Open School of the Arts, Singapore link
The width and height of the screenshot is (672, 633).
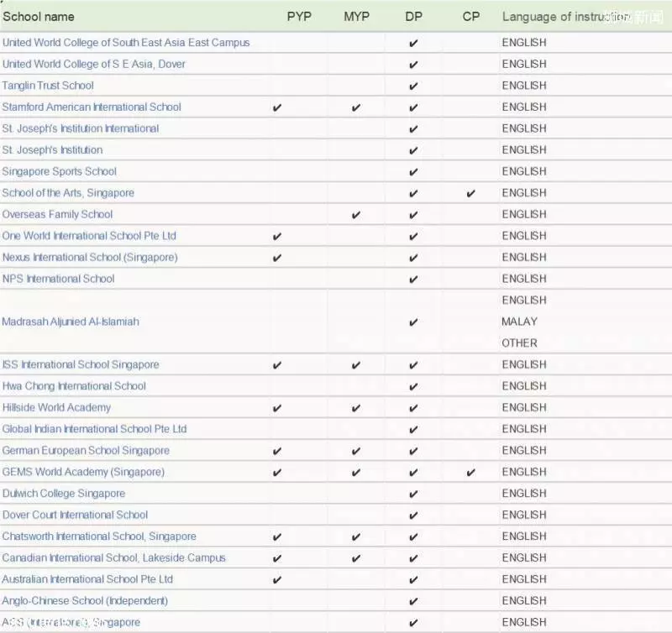[68, 193]
